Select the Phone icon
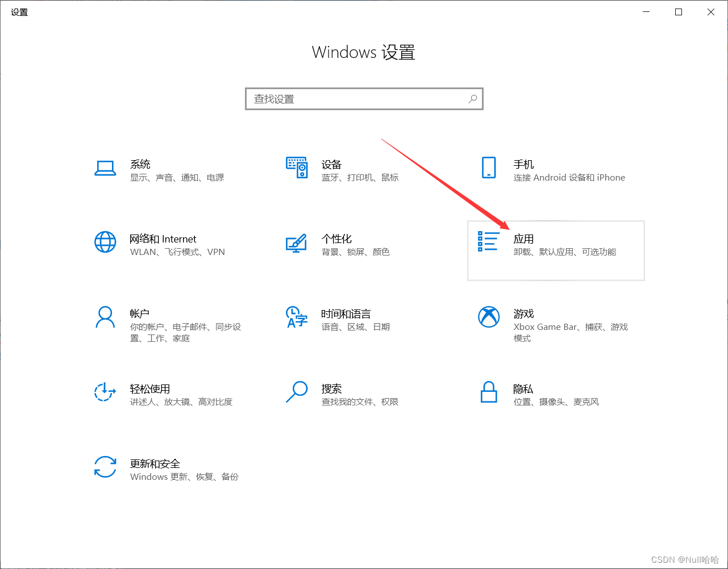The image size is (728, 569). [x=488, y=168]
